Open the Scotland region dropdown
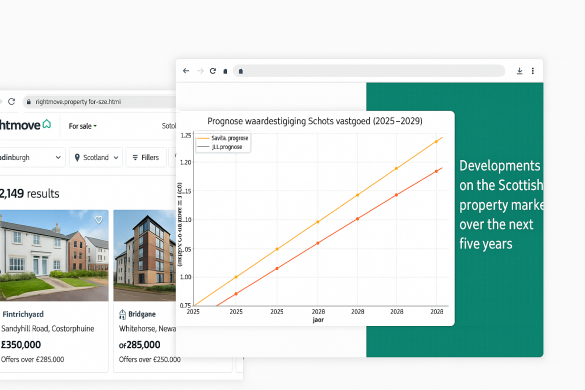Viewport: 585px width, 390px height. click(96, 157)
